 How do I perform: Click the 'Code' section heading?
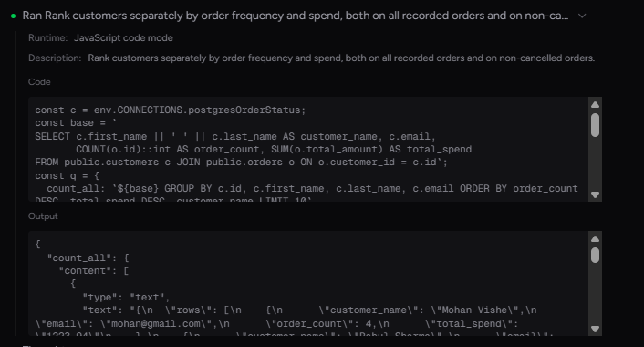39,82
